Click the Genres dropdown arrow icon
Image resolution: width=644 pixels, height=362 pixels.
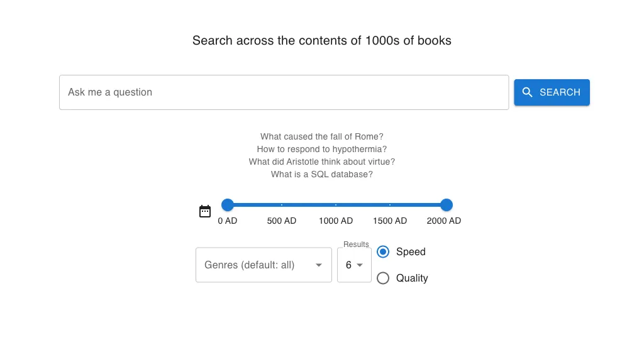pyautogui.click(x=319, y=265)
